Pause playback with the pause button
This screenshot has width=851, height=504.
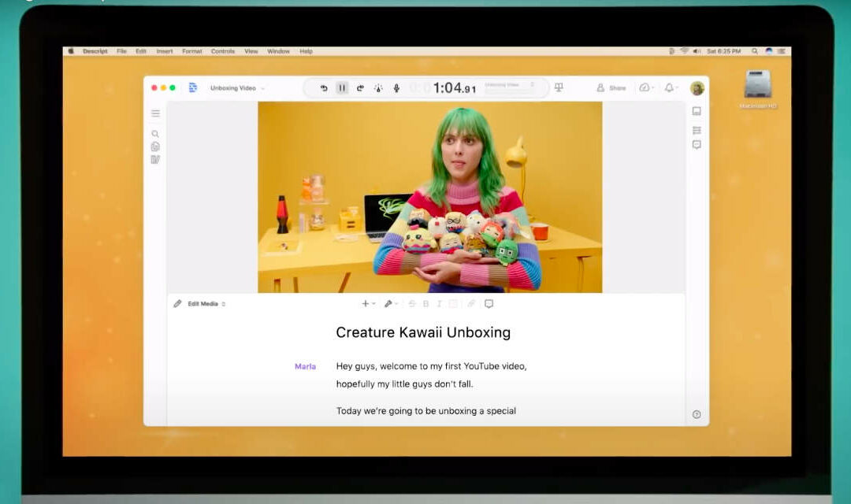(x=342, y=88)
